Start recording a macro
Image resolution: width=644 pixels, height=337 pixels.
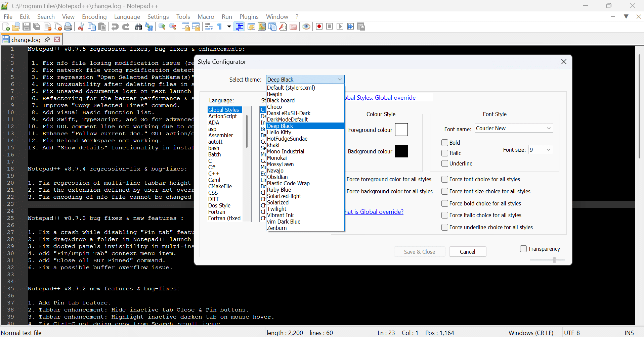tap(319, 26)
